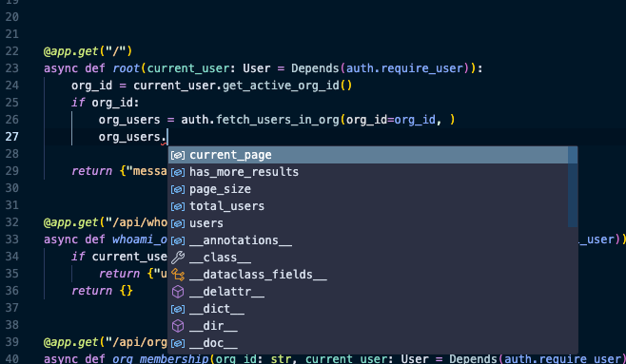Click line number 32 in the gutter
The image size is (626, 364).
pyautogui.click(x=12, y=222)
